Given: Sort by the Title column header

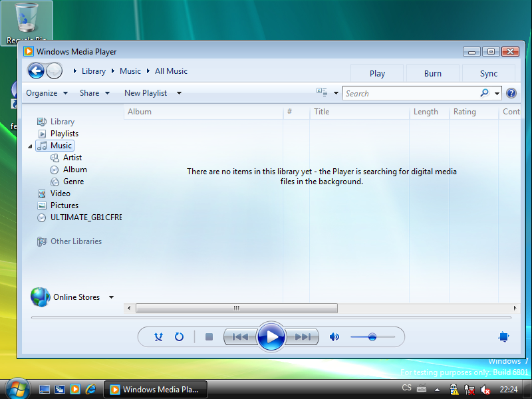Looking at the screenshot, I should coord(359,112).
